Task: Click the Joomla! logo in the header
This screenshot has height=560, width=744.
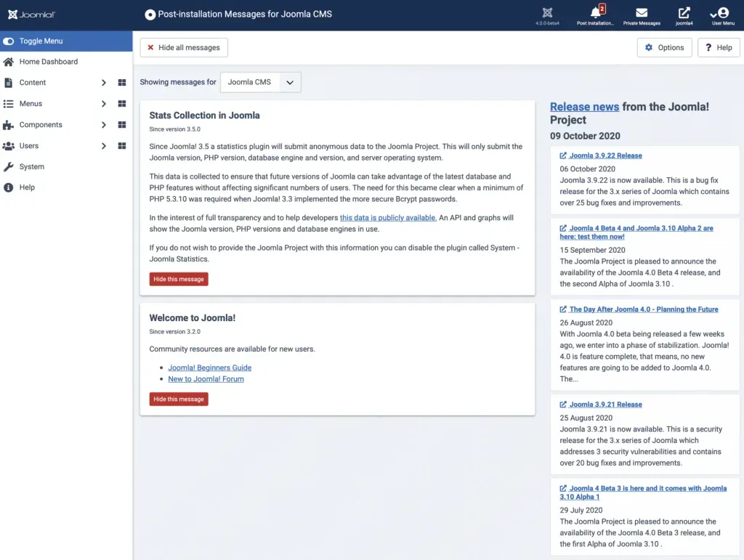Action: click(x=31, y=12)
